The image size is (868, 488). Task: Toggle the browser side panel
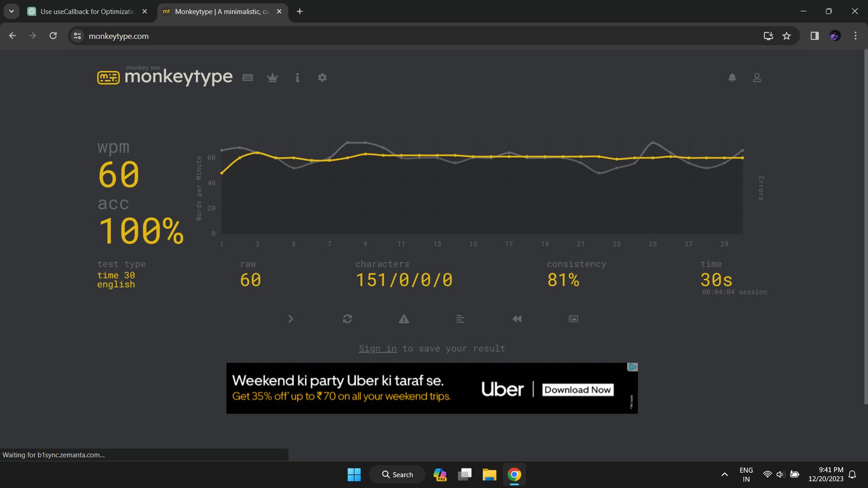(x=815, y=36)
